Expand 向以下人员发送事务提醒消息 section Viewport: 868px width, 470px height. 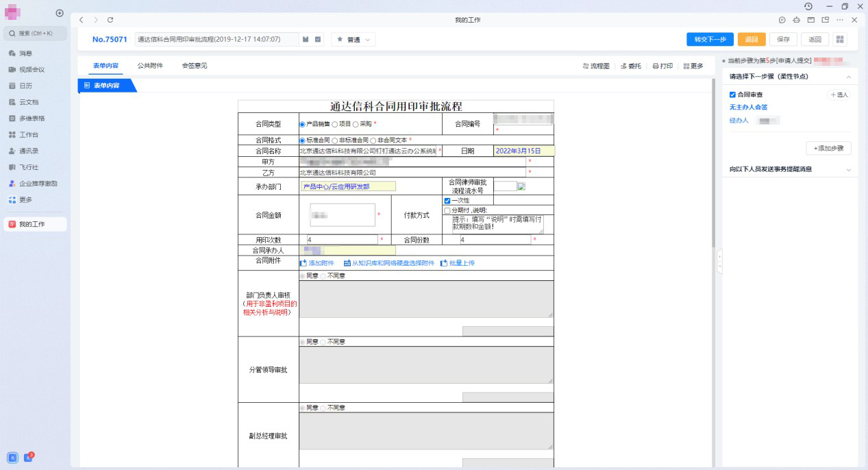tap(849, 169)
